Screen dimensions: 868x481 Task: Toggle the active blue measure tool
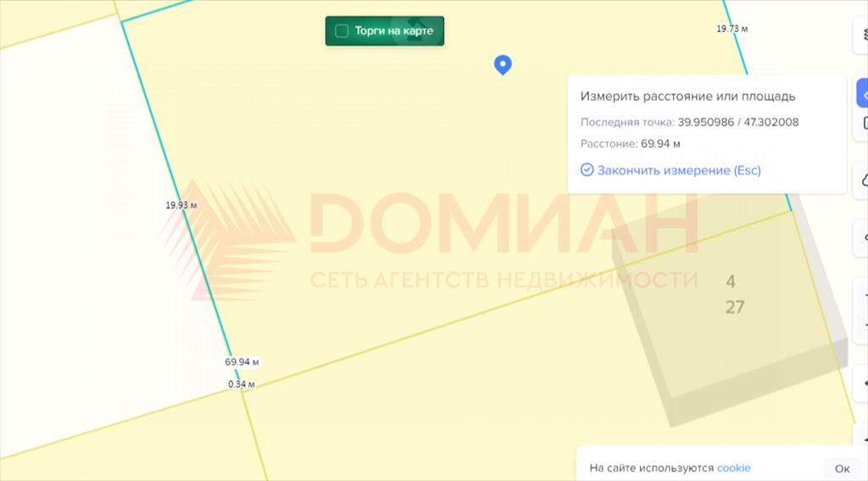(864, 92)
